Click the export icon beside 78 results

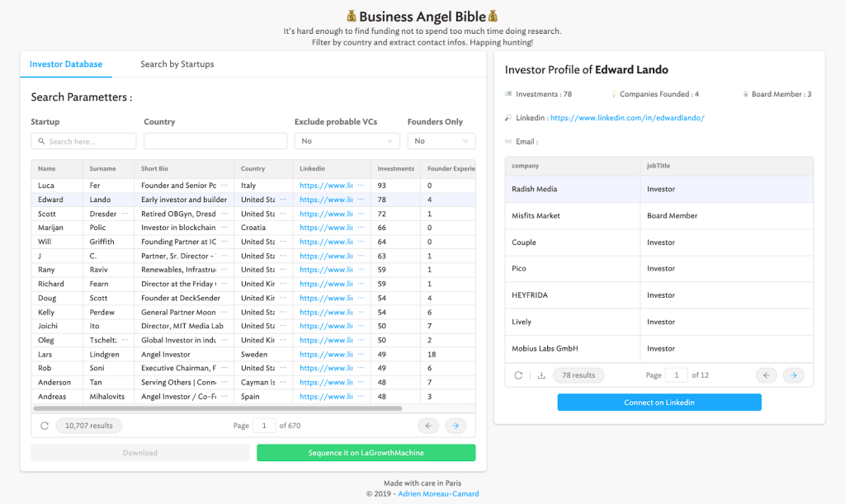coord(541,375)
